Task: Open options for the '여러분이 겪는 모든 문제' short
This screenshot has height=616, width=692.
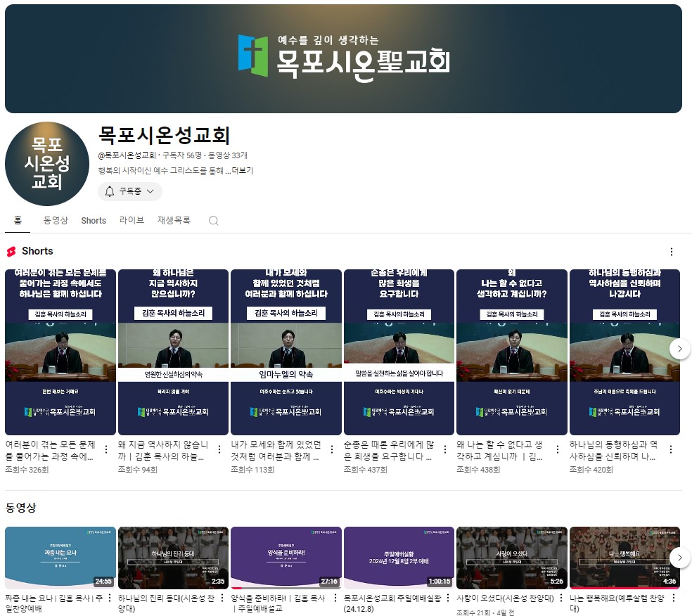Action: point(106,449)
